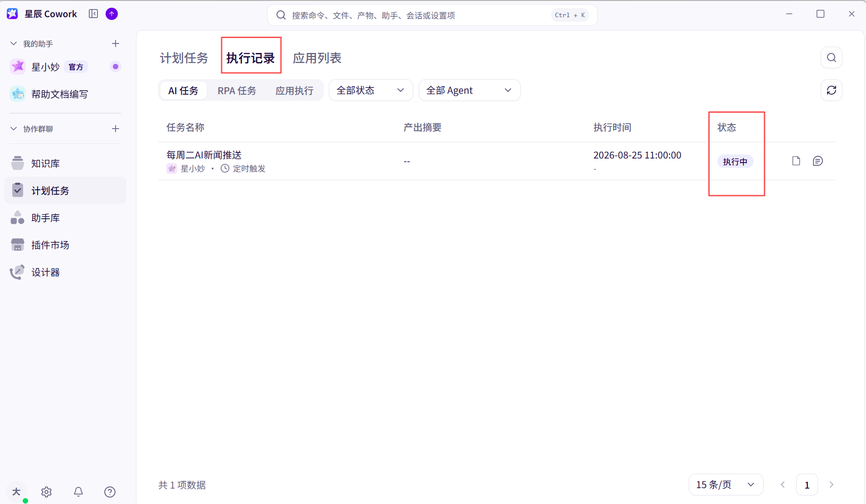Viewport: 866px width, 504px height.
Task: Click user avatar with green status dot
Action: (16, 492)
